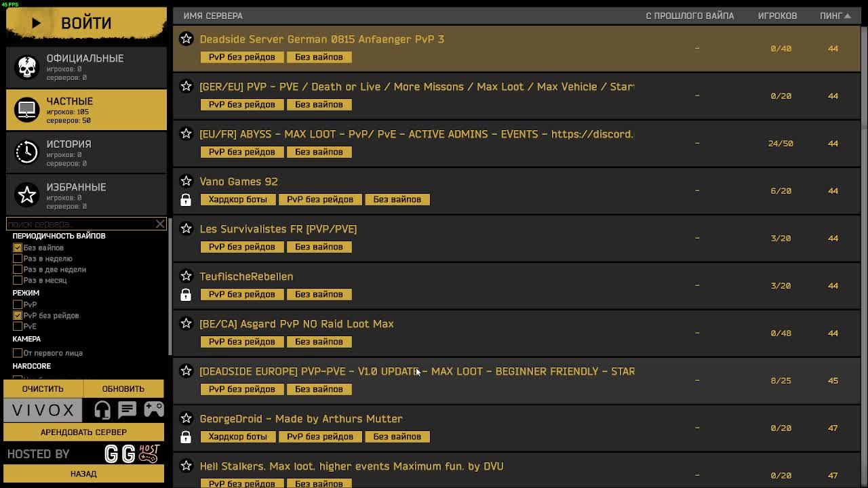Click 8/25 player count on DEADSIDE EUROPE
This screenshot has height=488, width=868.
(781, 380)
